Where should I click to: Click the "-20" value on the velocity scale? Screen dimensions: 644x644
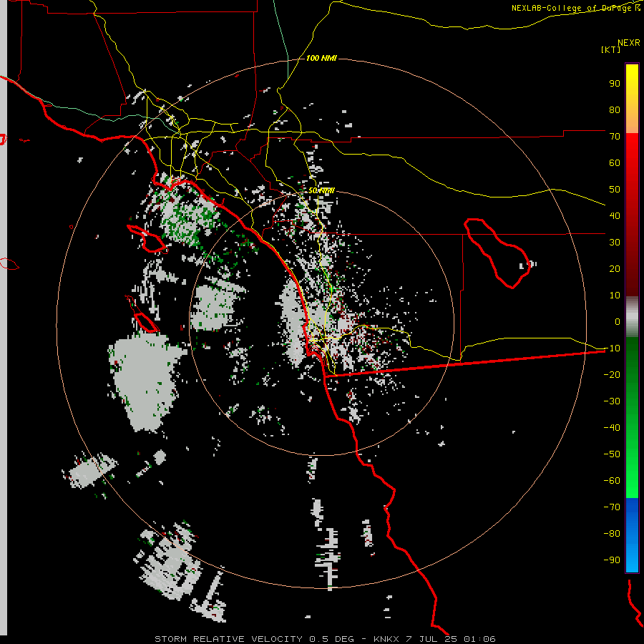[612, 375]
